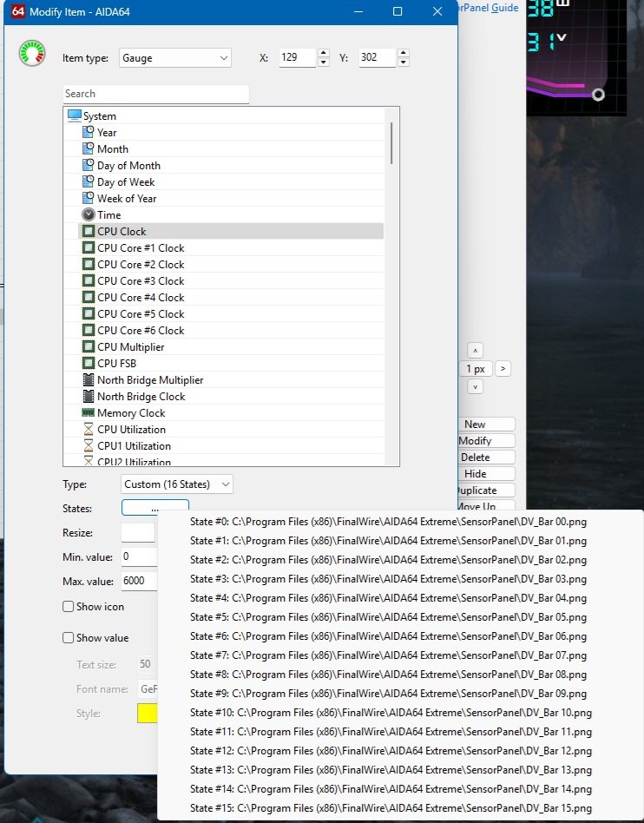
Task: Click the Y coordinate field showing 302
Action: tap(378, 57)
